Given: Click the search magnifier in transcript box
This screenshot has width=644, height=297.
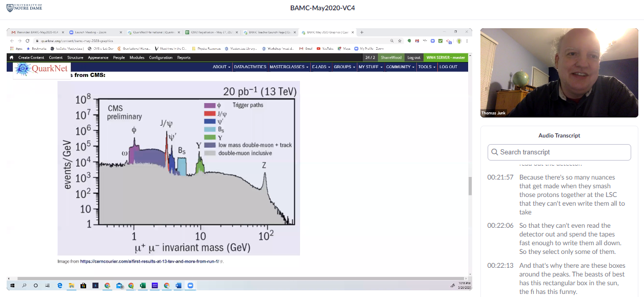Looking at the screenshot, I should pyautogui.click(x=495, y=152).
